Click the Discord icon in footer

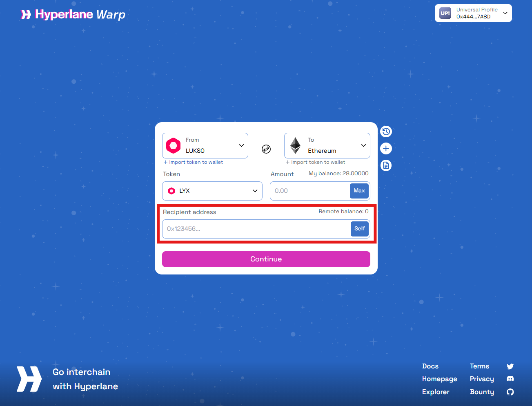point(510,379)
